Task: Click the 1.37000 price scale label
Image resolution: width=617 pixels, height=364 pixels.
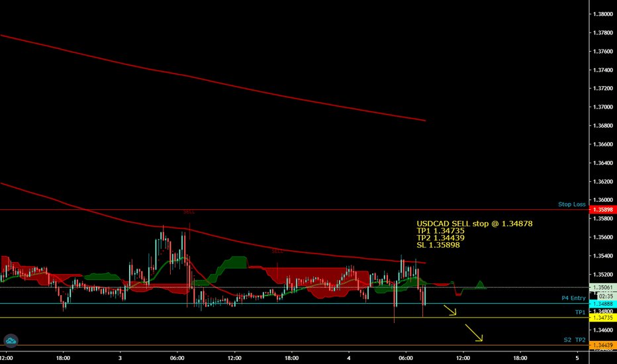Action: coord(603,107)
